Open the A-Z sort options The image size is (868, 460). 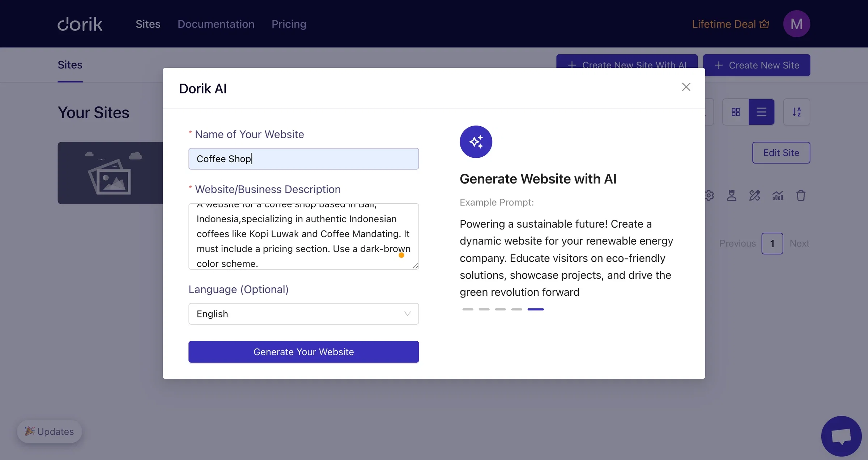(796, 112)
